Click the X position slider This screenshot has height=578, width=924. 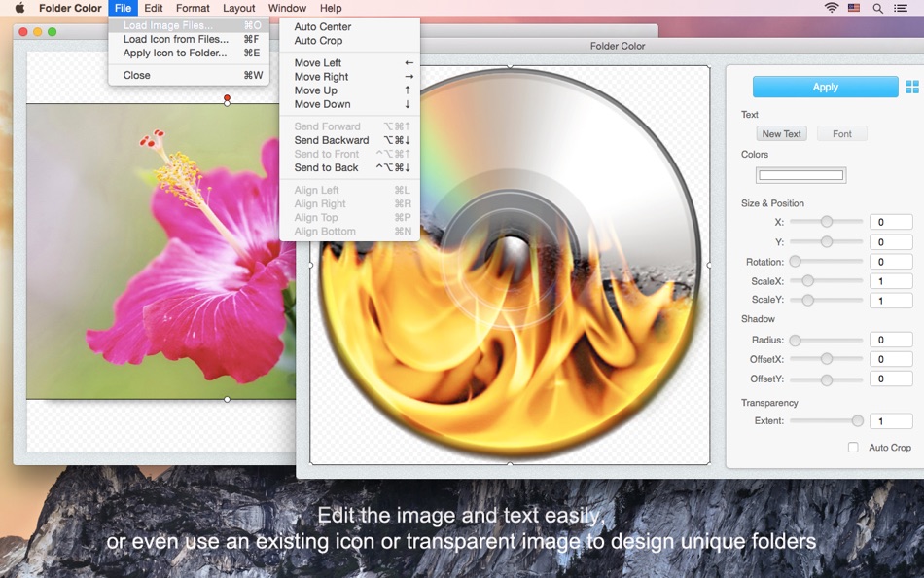click(x=826, y=221)
